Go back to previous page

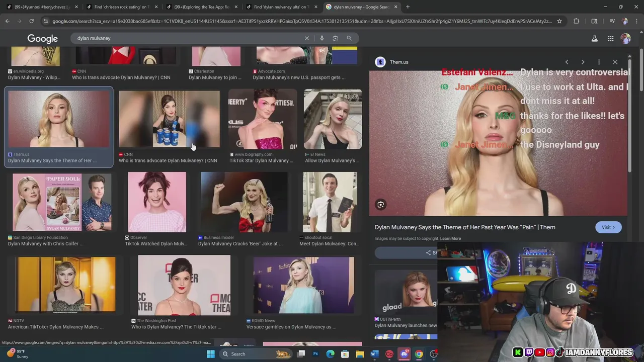(8, 21)
